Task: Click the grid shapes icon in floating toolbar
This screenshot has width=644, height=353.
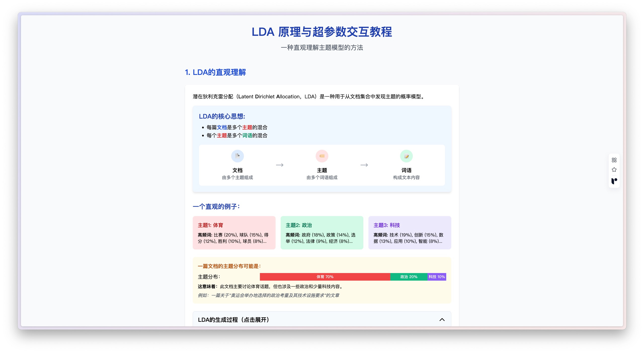Action: pos(614,160)
